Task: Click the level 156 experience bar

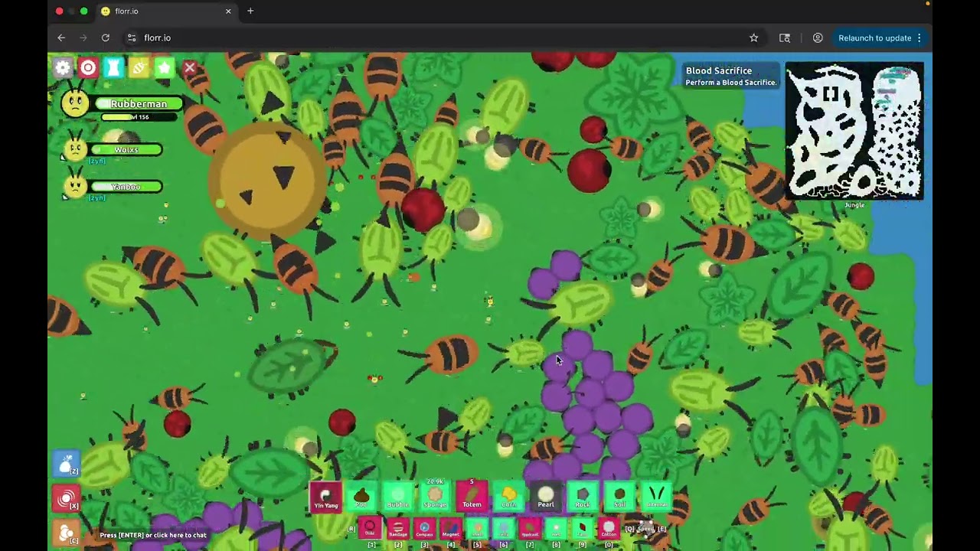Action: (x=138, y=117)
